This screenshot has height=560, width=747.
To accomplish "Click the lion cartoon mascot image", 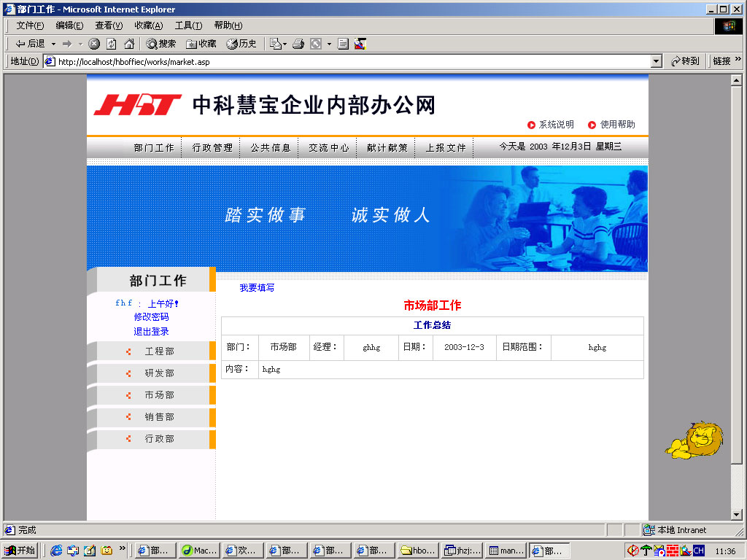I will pyautogui.click(x=694, y=440).
